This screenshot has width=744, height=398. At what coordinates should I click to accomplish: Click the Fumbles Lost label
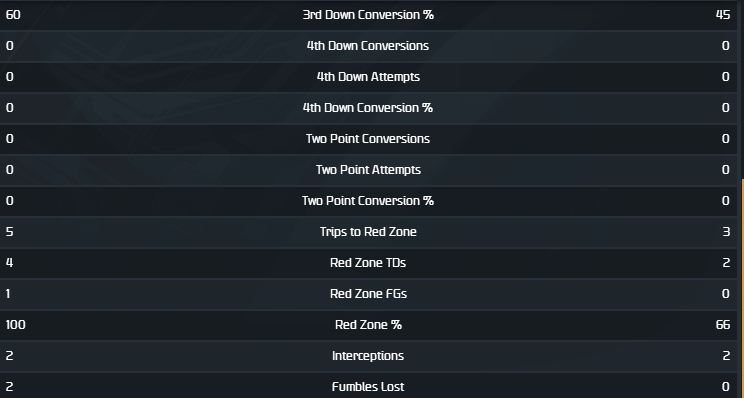click(x=368, y=387)
